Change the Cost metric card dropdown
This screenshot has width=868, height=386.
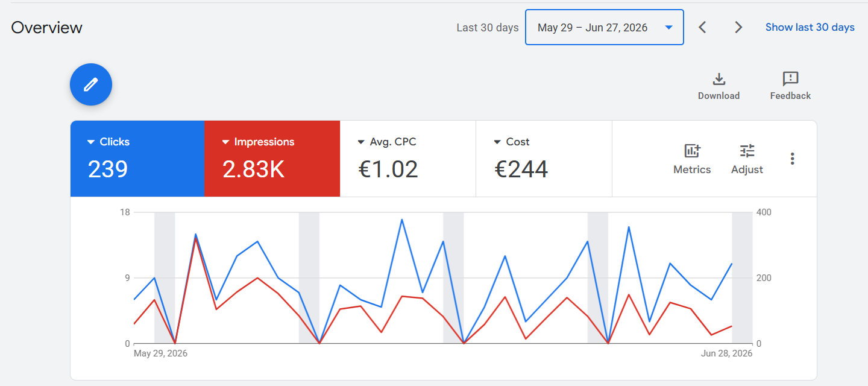511,142
